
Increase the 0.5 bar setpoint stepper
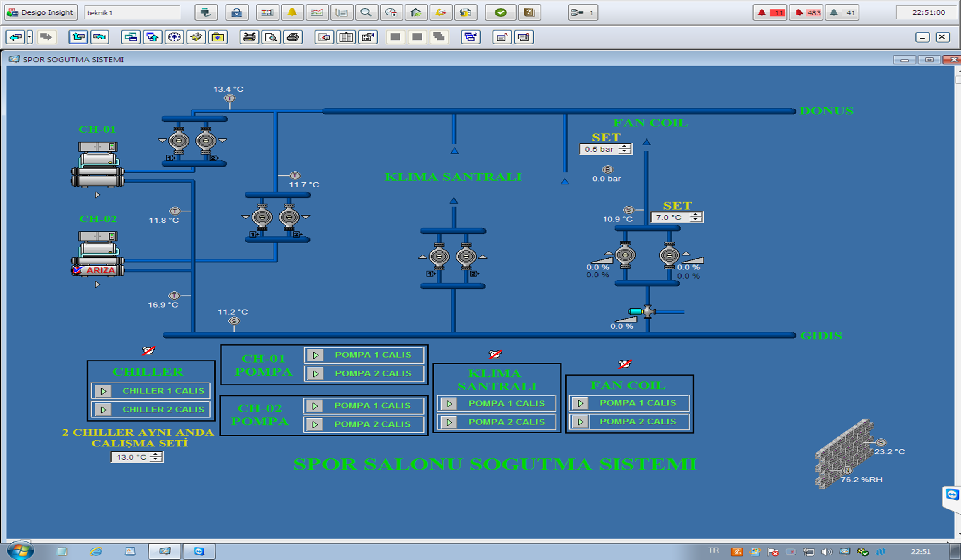tap(624, 147)
